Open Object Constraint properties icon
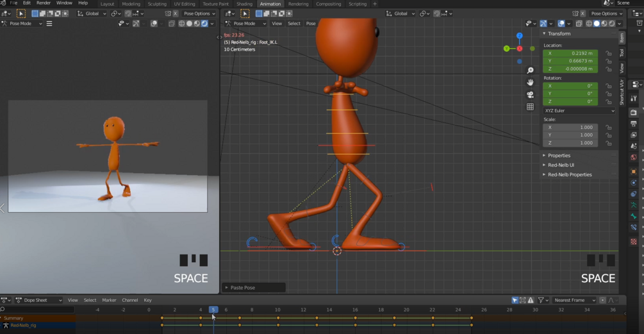This screenshot has width=644, height=334. (634, 194)
